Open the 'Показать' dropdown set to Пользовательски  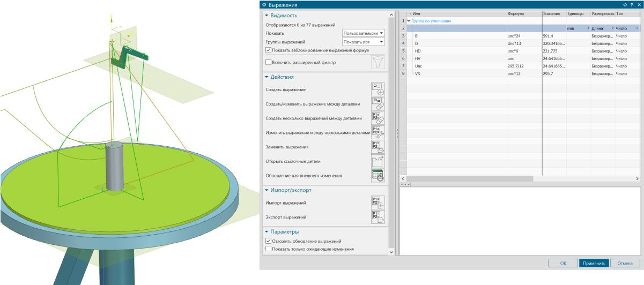364,33
